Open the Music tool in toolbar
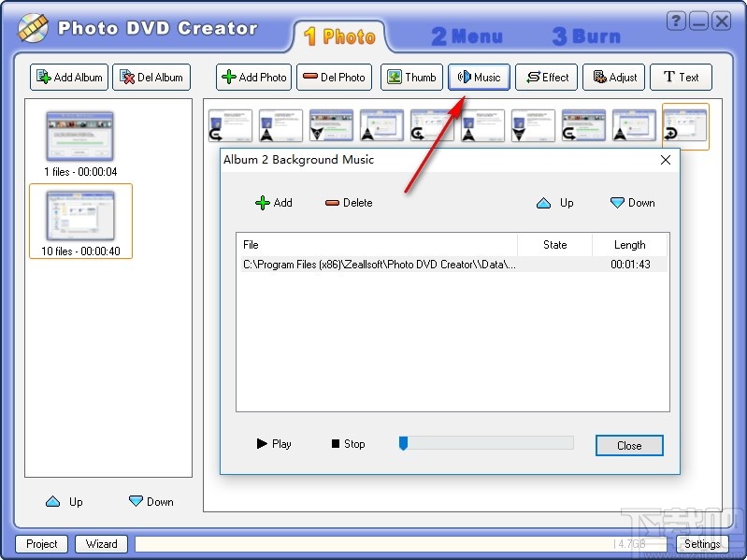The width and height of the screenshot is (747, 560). coord(479,78)
